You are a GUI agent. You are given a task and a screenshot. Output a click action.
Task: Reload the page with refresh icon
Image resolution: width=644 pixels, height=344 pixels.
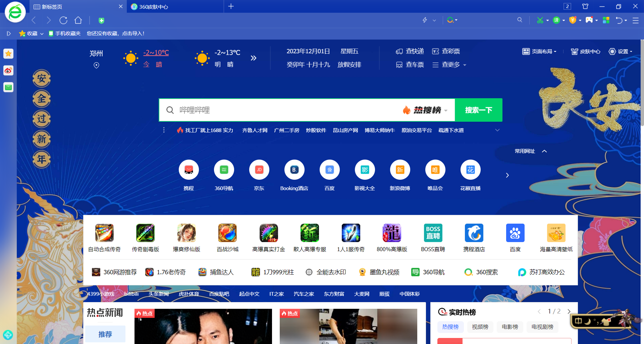pos(63,20)
